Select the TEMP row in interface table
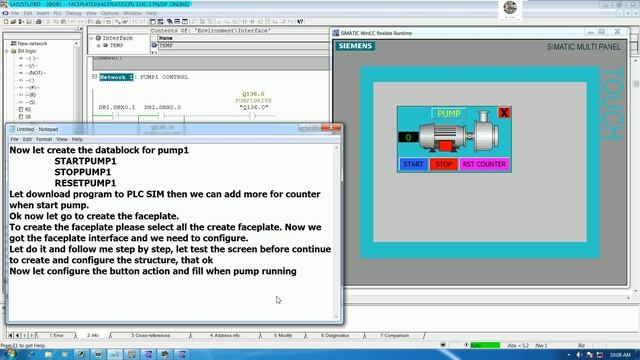Screen dimensions: 640x360 242,45
